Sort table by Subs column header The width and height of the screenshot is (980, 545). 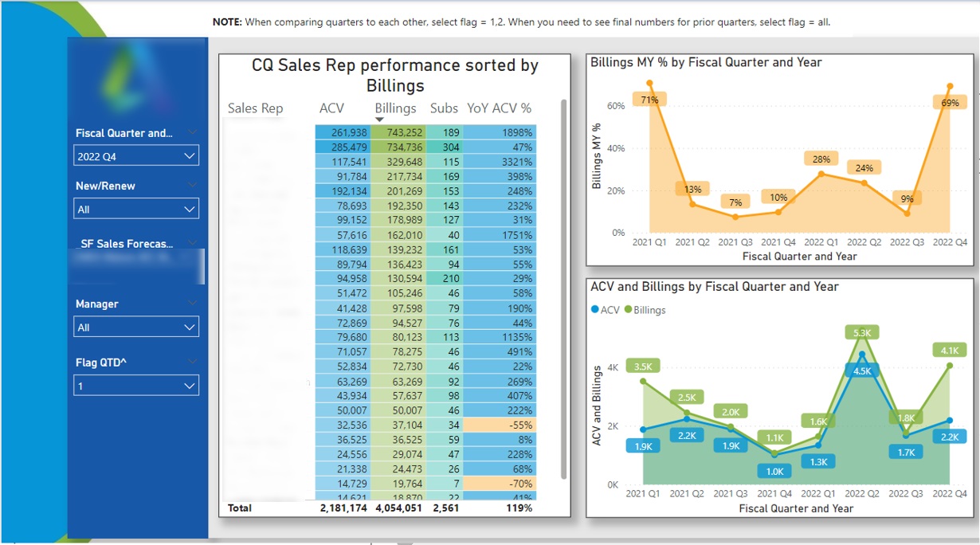click(x=444, y=108)
